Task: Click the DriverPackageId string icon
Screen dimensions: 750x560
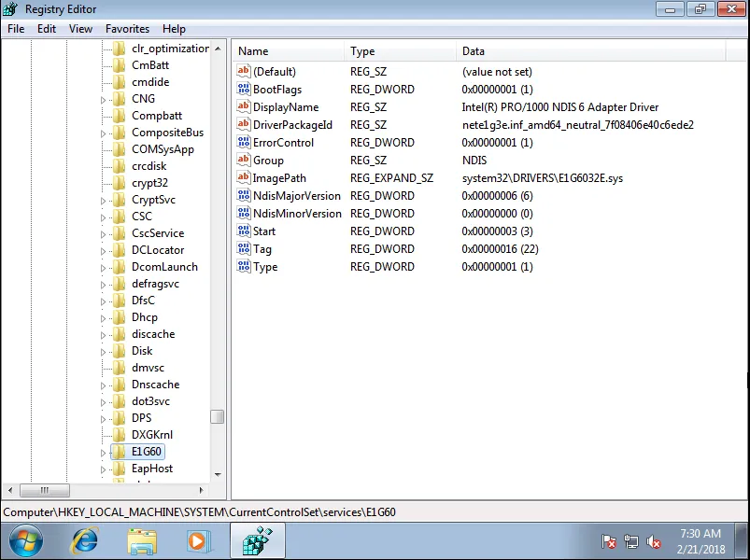Action: (x=244, y=124)
